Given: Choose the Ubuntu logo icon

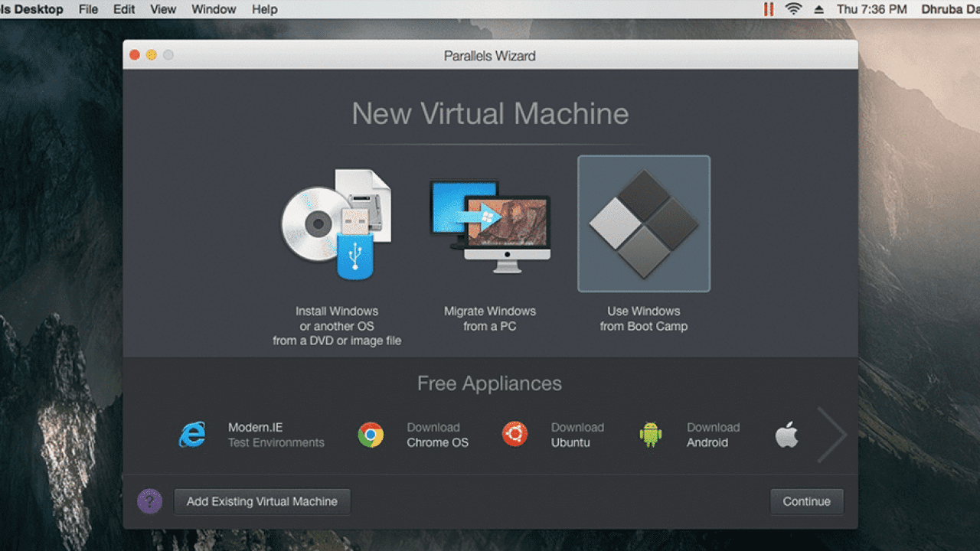Looking at the screenshot, I should [x=514, y=435].
